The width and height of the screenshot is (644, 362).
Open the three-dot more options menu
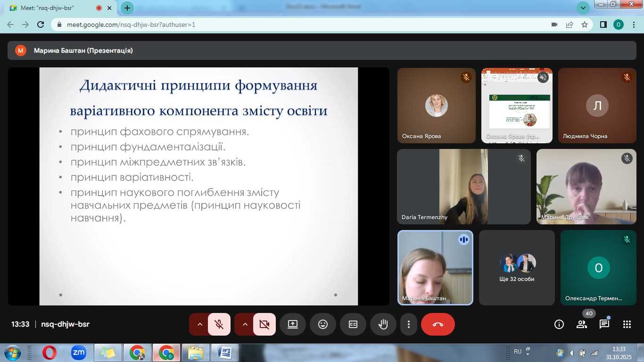pos(409,324)
